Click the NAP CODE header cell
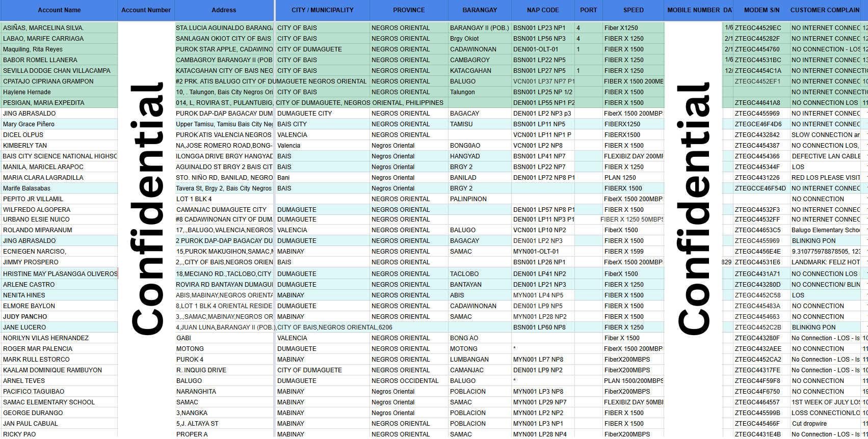This screenshot has width=868, height=439. click(x=543, y=10)
